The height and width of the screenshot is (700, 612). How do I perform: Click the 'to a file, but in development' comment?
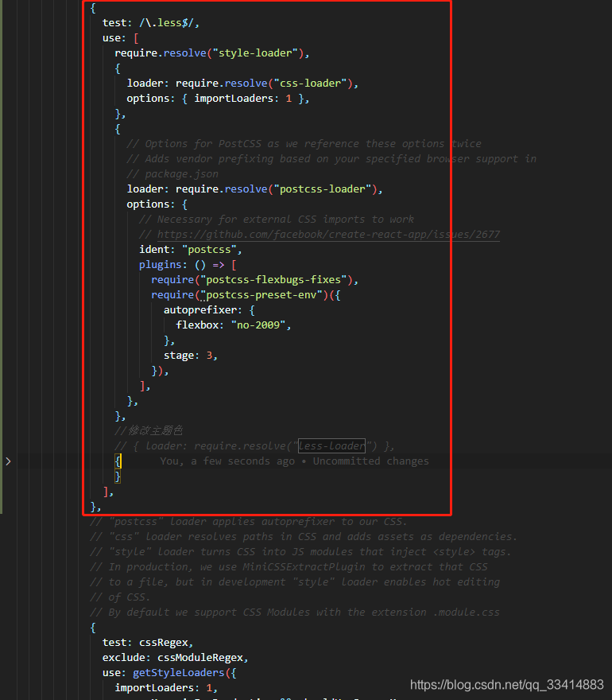tap(295, 582)
